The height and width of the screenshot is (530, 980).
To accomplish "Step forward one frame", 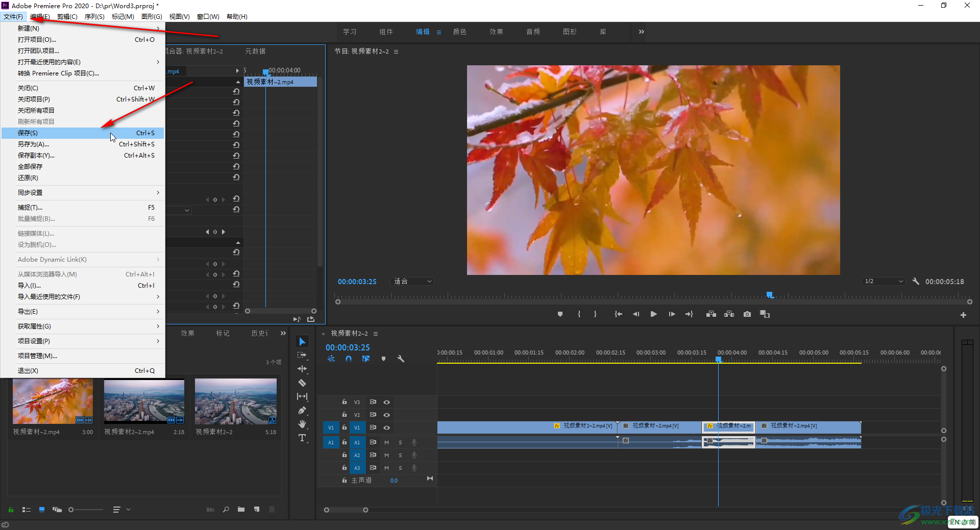I will pyautogui.click(x=672, y=314).
